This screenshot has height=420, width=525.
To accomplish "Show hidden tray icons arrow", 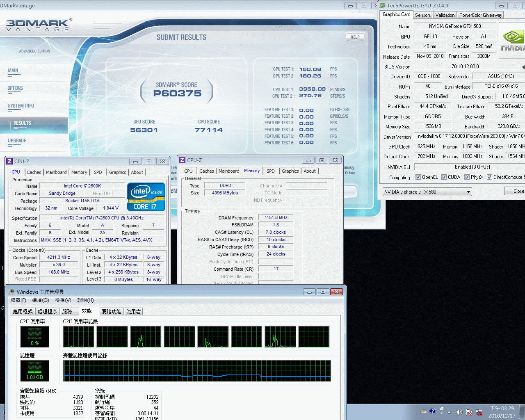I will tap(449, 412).
